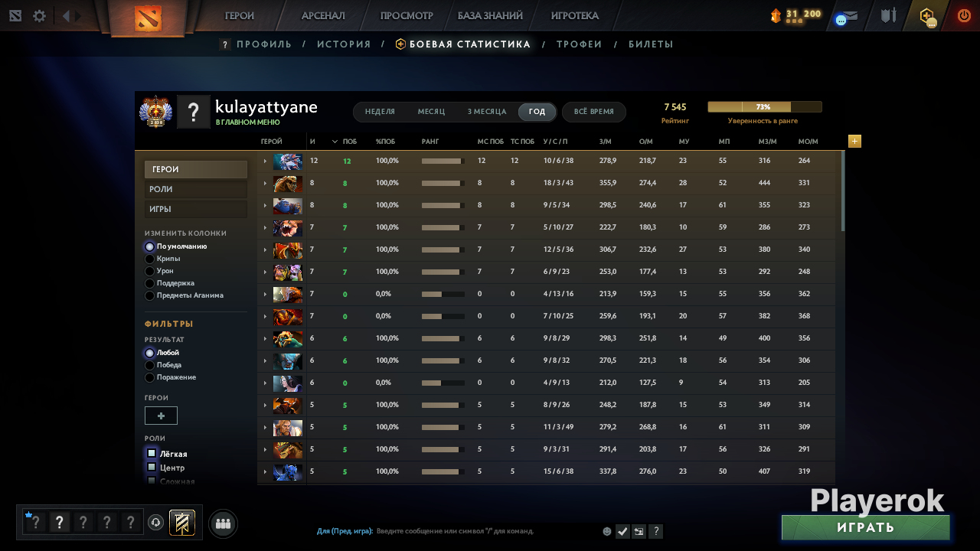This screenshot has height=551, width=980.
Task: Open the settings gear in the top bar
Action: [39, 15]
